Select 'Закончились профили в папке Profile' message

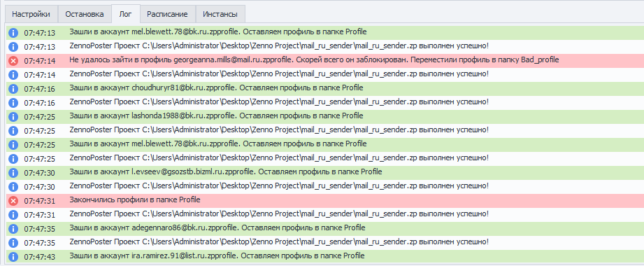135,199
